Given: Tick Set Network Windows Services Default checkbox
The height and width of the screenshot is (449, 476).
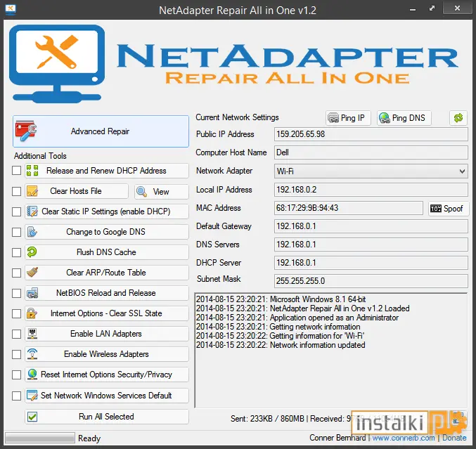Looking at the screenshot, I should pyautogui.click(x=16, y=396).
